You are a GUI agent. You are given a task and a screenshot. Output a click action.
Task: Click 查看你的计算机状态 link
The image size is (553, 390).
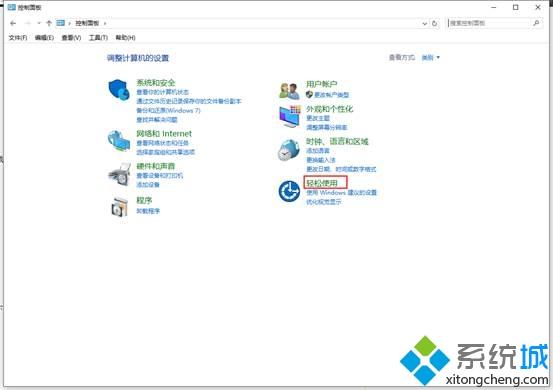point(163,92)
